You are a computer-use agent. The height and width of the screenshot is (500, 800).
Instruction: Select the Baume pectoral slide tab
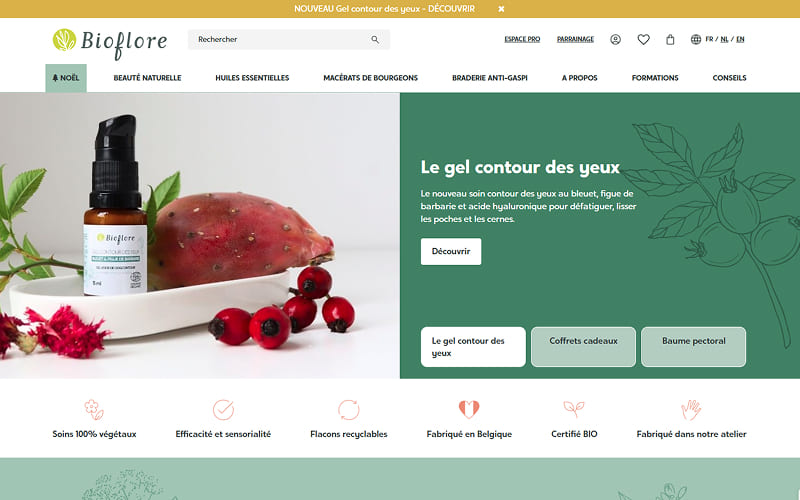tap(693, 347)
